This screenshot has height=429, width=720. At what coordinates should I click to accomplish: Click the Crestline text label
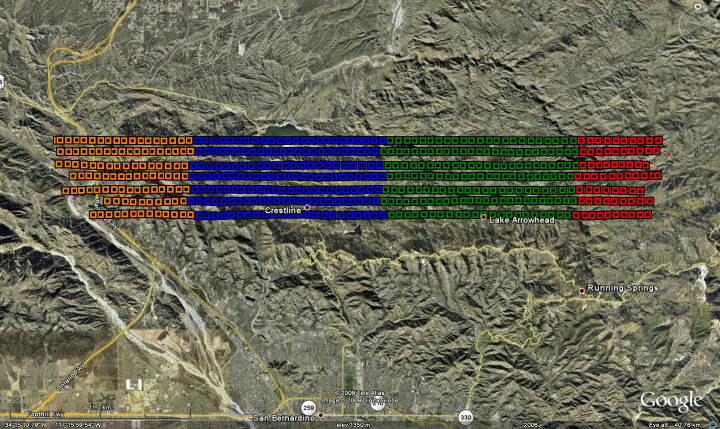(283, 209)
